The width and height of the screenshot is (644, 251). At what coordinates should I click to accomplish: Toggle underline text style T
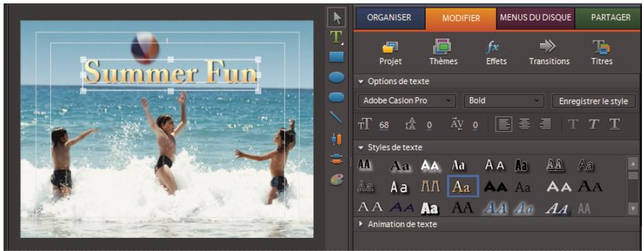click(x=614, y=125)
